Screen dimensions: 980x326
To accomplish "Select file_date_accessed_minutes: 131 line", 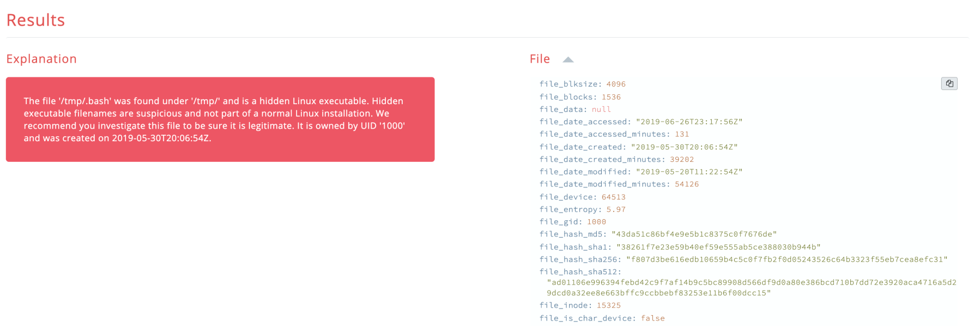I will [x=614, y=134].
